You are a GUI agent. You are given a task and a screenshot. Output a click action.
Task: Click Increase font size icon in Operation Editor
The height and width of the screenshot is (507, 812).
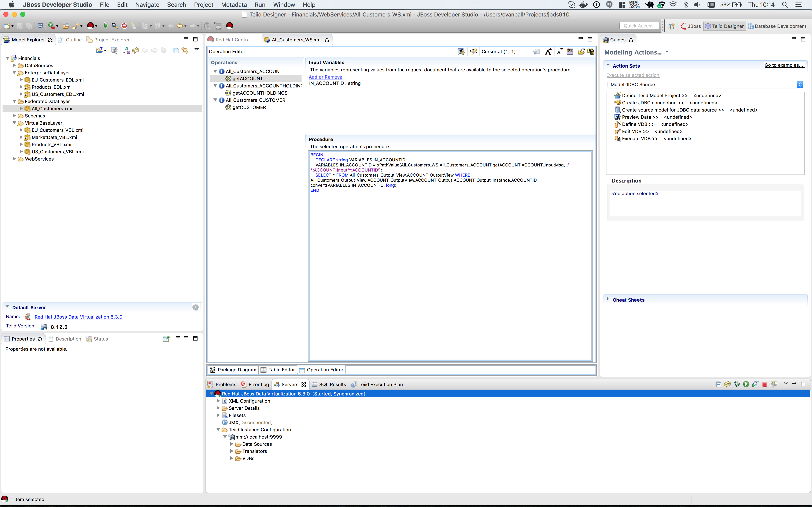(x=548, y=52)
